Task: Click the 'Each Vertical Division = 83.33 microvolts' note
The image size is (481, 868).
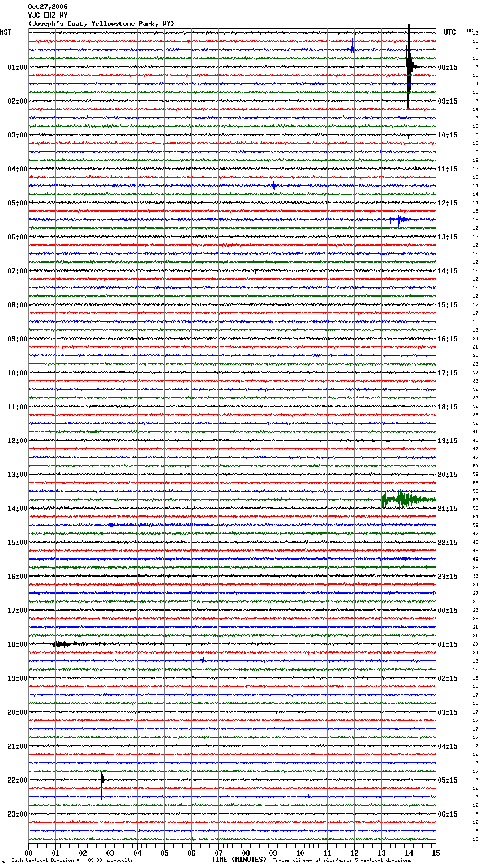Action: [x=72, y=860]
